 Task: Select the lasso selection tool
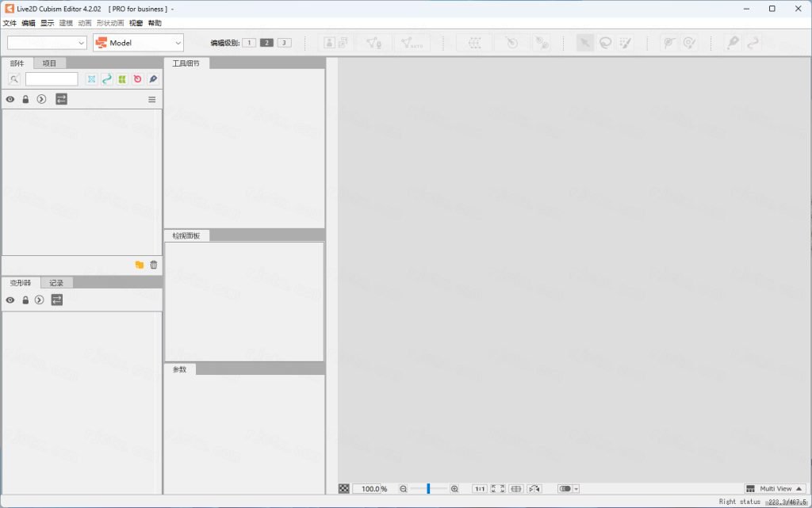click(x=605, y=43)
